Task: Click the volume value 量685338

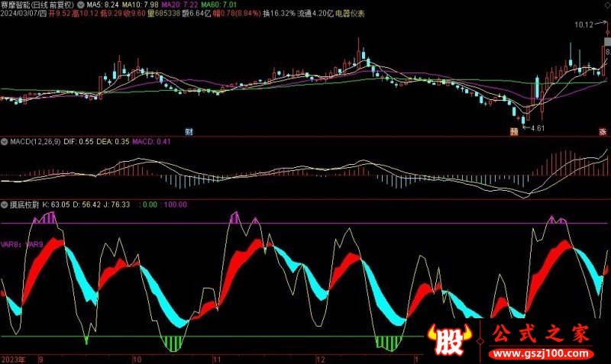Action: pyautogui.click(x=163, y=14)
